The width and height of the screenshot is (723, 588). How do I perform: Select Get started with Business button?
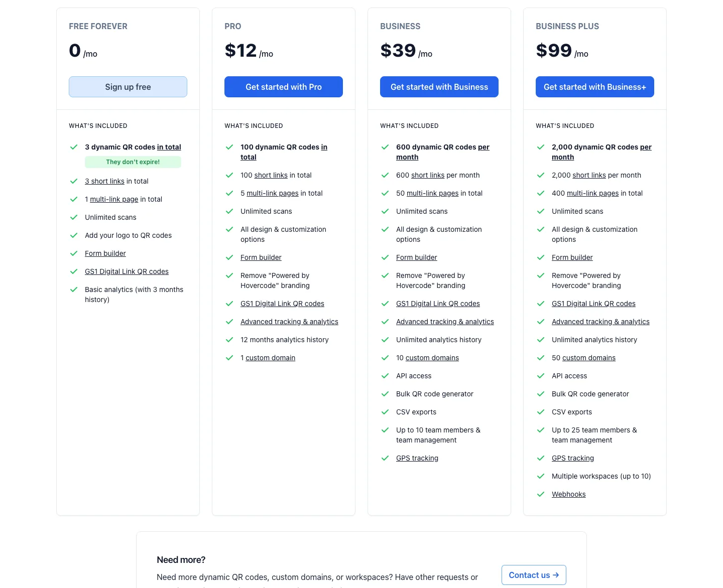[x=439, y=87]
